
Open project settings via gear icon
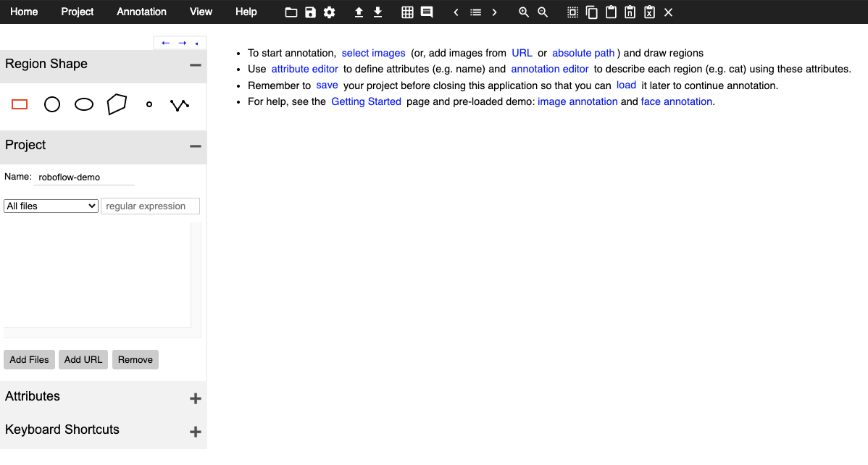pyautogui.click(x=329, y=12)
